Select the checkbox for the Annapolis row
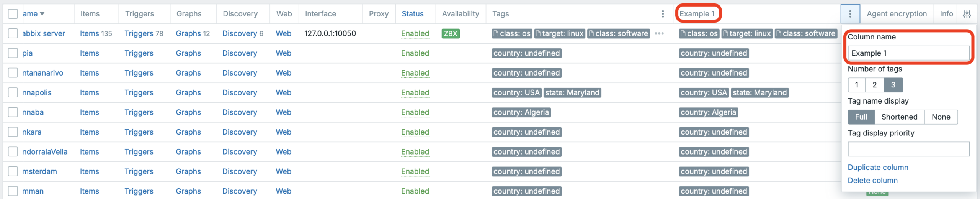This screenshot has width=980, height=199. (13, 92)
